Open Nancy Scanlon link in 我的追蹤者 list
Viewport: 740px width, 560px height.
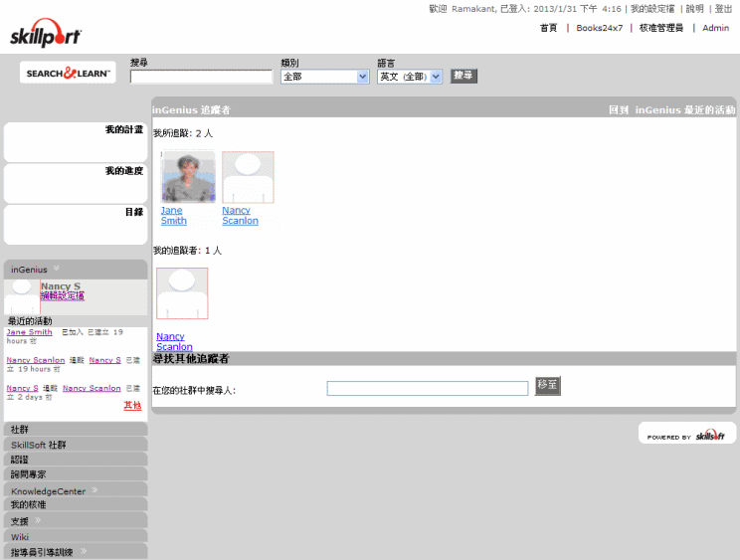tap(174, 341)
